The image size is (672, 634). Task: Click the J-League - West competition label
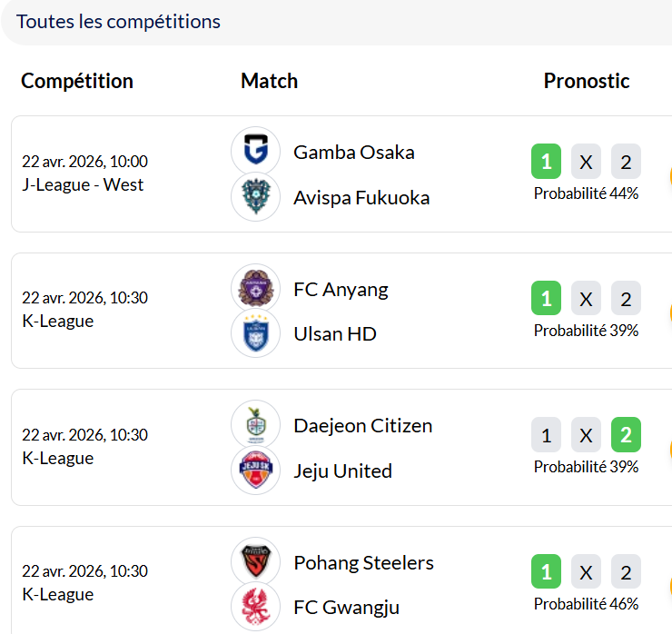(83, 184)
